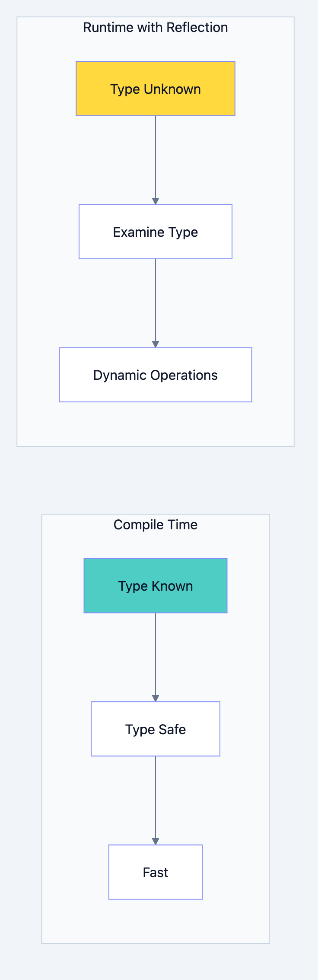Select the Examine Type node

(156, 232)
